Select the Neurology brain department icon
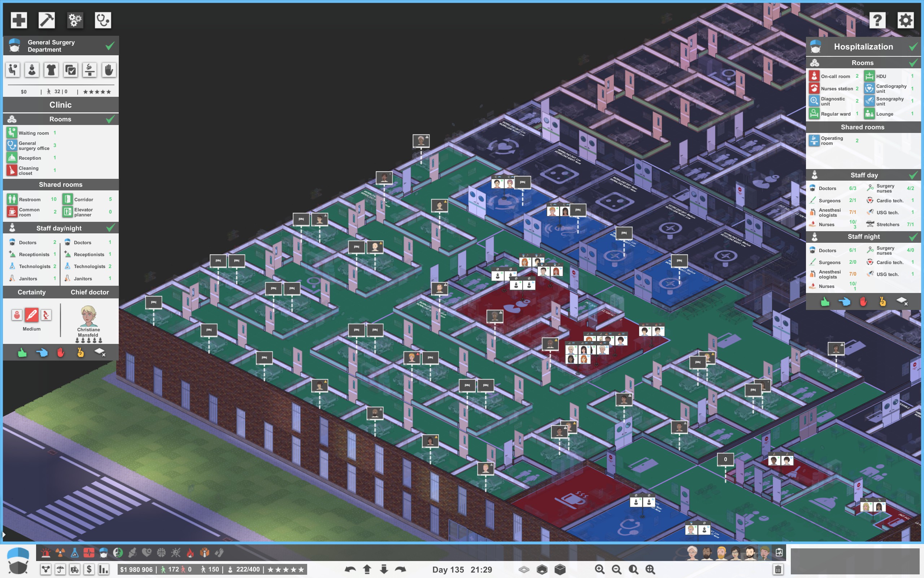Viewport: 924px width, 578px height. click(161, 552)
